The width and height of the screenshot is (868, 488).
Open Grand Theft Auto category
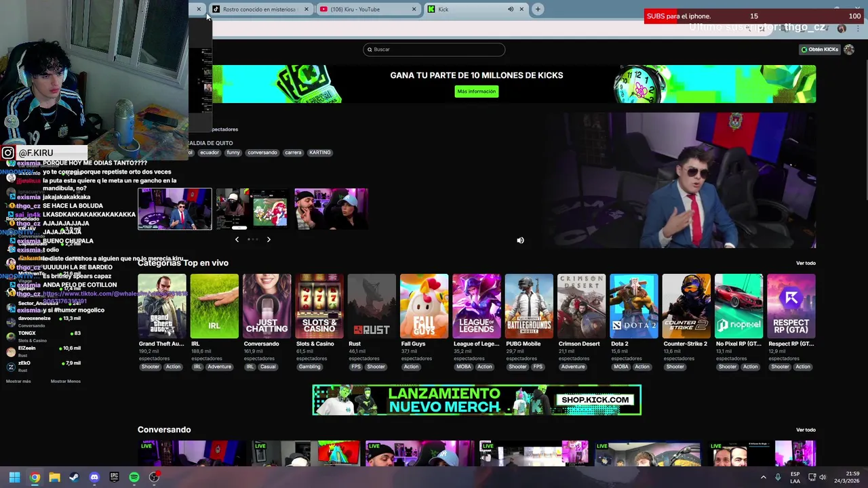coord(161,307)
